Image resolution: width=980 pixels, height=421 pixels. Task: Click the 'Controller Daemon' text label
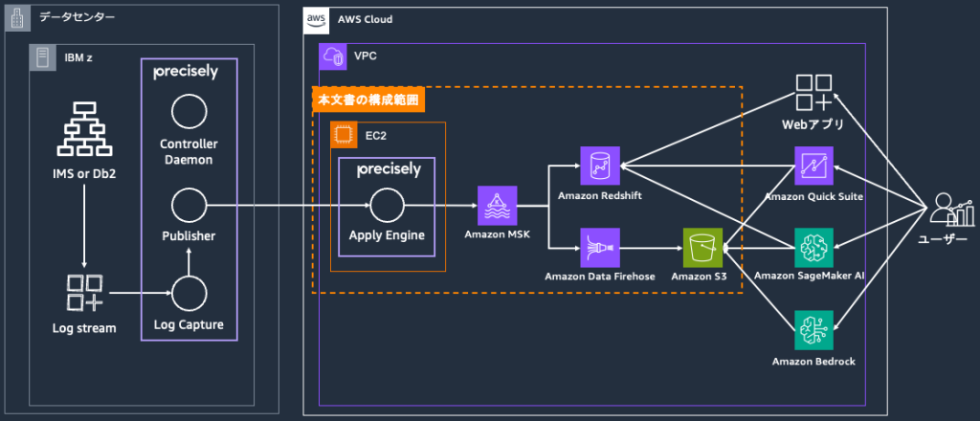tap(189, 152)
